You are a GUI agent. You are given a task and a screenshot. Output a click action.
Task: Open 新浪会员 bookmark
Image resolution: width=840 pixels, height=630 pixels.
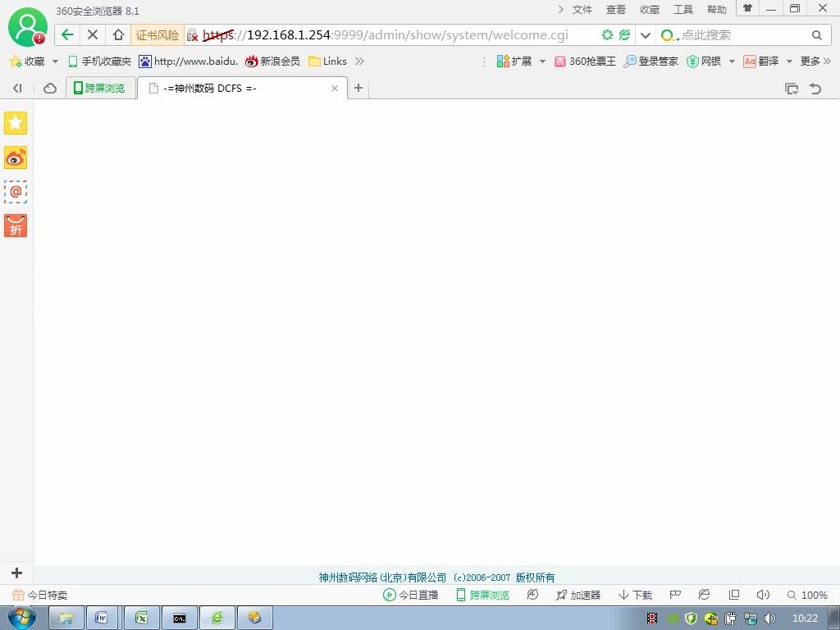click(x=272, y=61)
